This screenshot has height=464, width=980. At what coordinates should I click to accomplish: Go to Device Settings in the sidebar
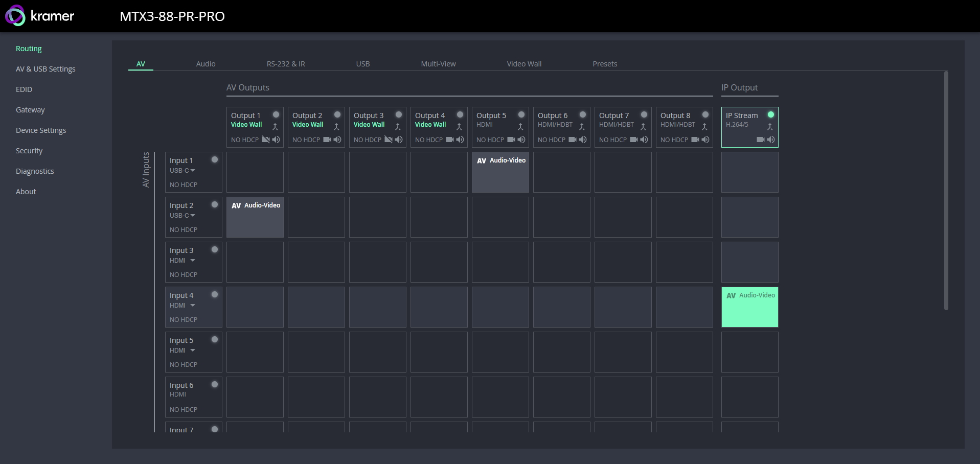(41, 130)
